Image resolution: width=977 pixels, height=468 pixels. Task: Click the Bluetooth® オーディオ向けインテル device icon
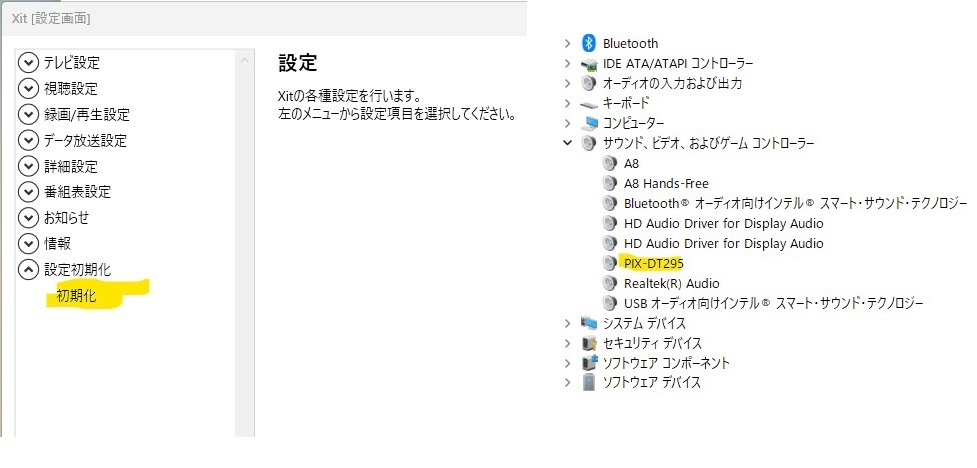coord(610,203)
